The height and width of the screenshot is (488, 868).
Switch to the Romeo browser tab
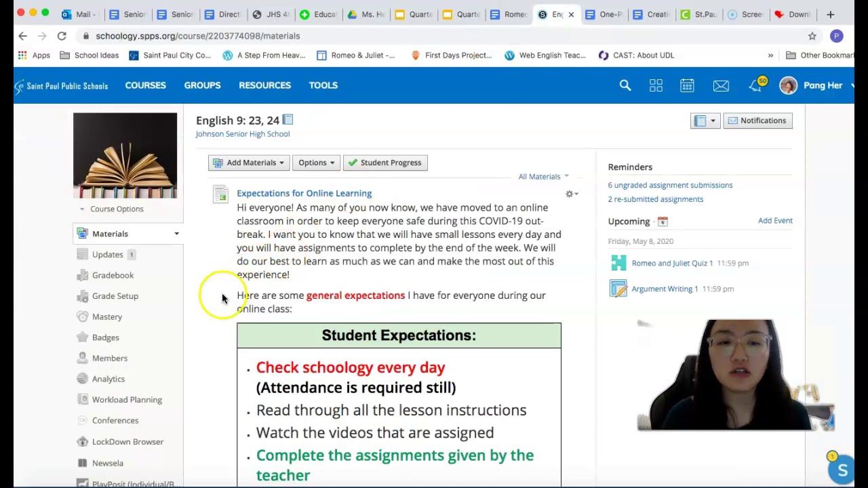click(x=509, y=14)
